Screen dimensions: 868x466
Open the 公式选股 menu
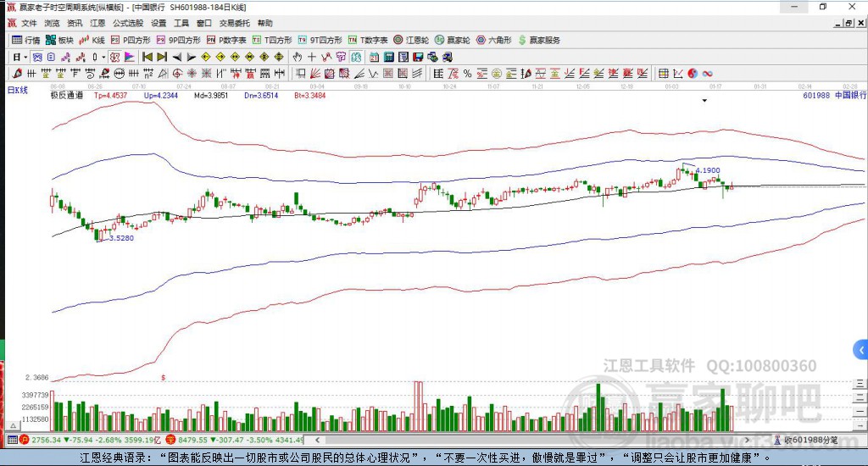pos(127,23)
